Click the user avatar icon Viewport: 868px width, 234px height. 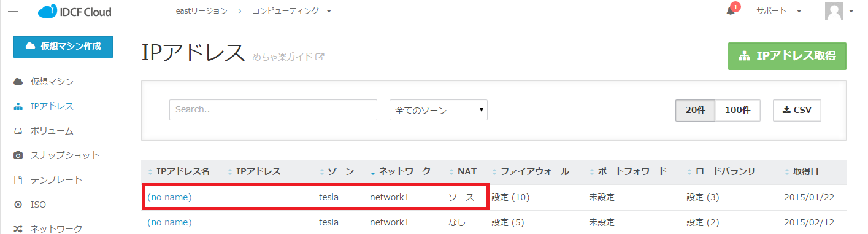pos(834,11)
